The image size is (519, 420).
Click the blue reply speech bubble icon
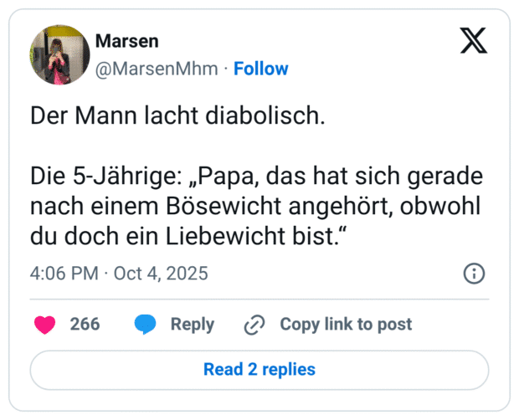pyautogui.click(x=146, y=325)
